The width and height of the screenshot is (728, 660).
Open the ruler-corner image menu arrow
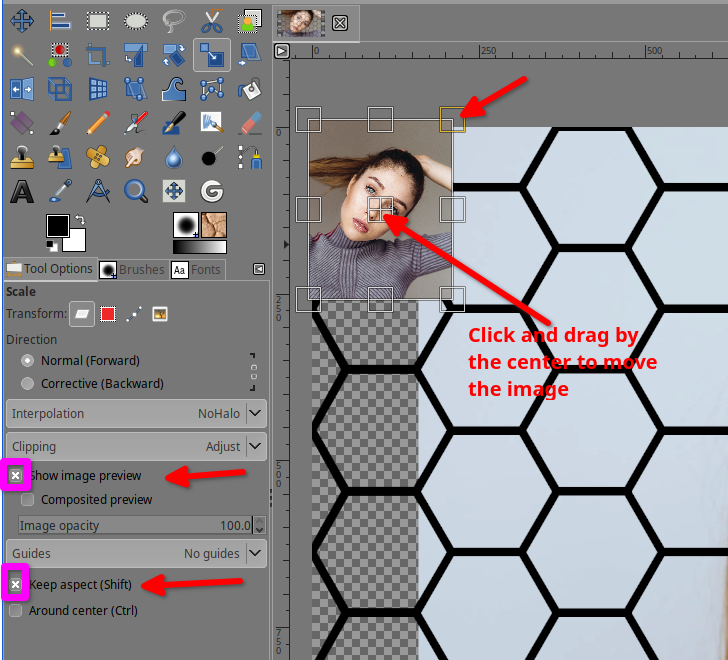(282, 51)
